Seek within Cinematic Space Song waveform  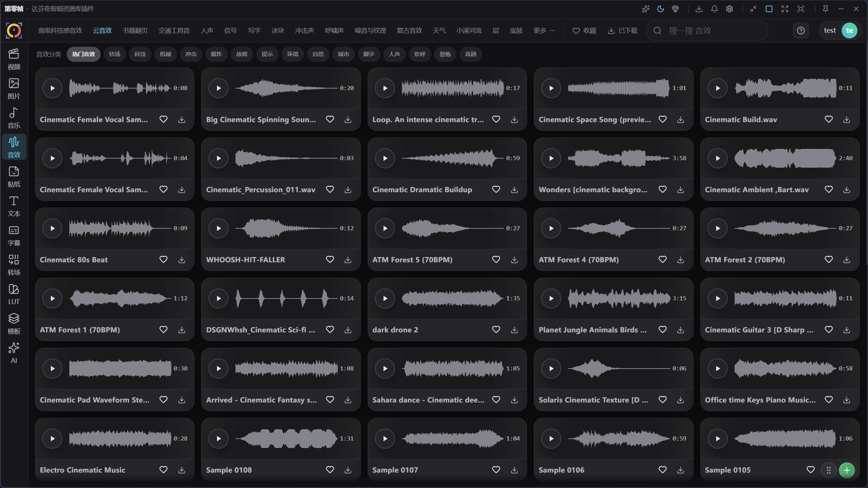tap(619, 88)
